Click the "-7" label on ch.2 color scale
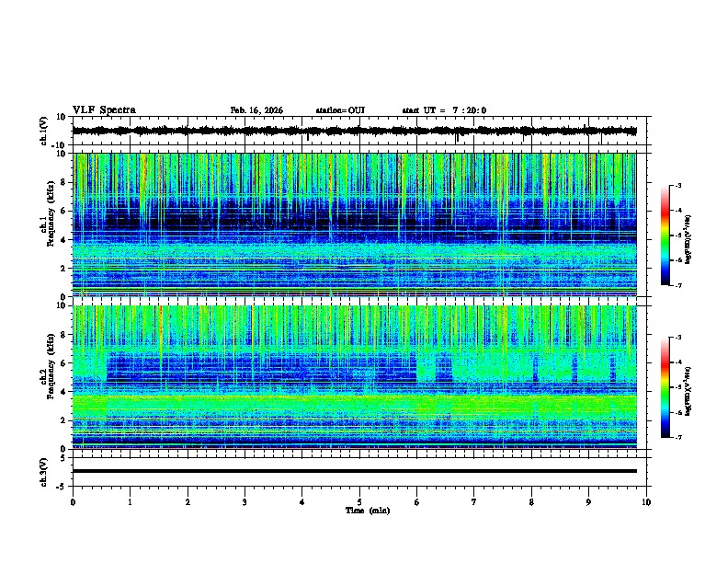 677,437
